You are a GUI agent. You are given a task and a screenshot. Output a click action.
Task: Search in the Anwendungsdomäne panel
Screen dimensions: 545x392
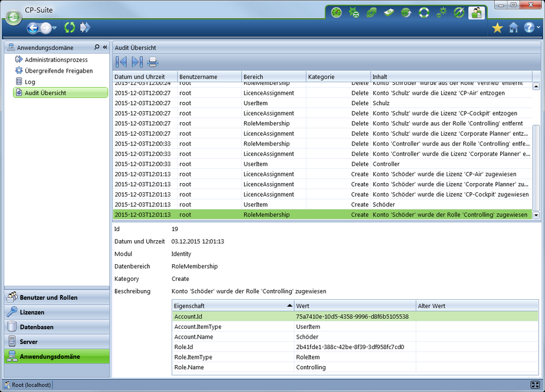(97, 47)
